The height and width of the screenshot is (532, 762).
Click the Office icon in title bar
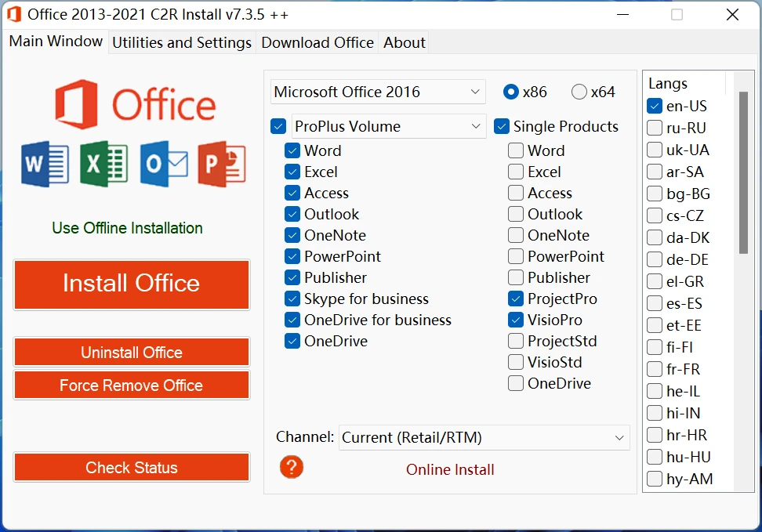click(x=14, y=14)
